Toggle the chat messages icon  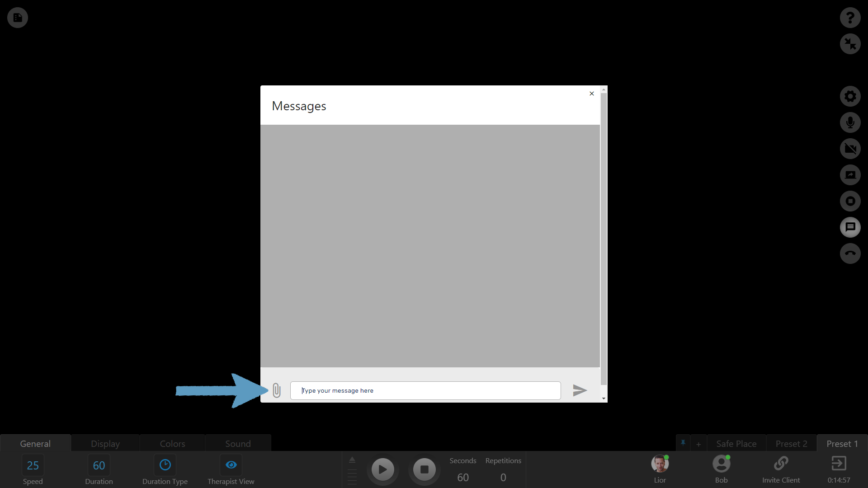850,227
